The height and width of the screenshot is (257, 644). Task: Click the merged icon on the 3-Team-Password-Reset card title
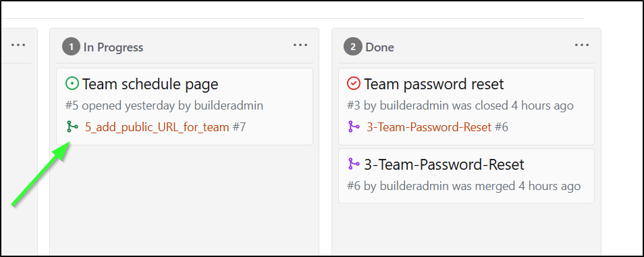click(x=354, y=164)
